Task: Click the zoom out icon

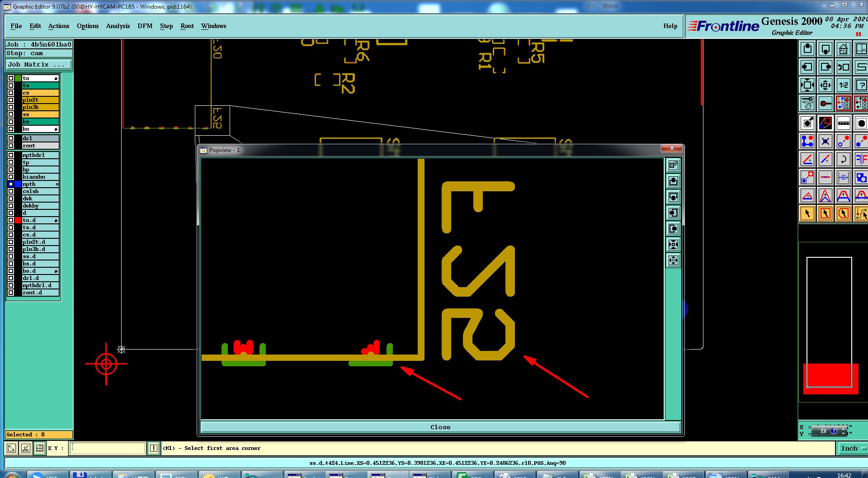Action: tap(826, 85)
